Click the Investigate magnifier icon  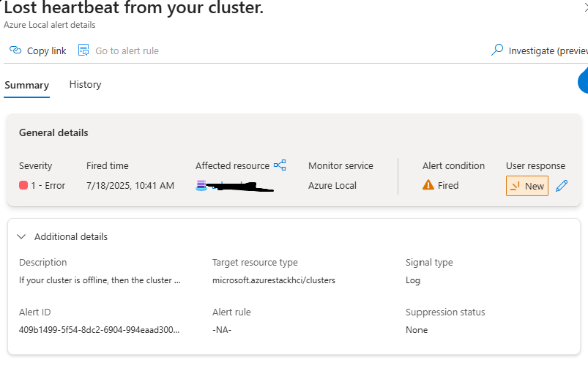click(497, 50)
